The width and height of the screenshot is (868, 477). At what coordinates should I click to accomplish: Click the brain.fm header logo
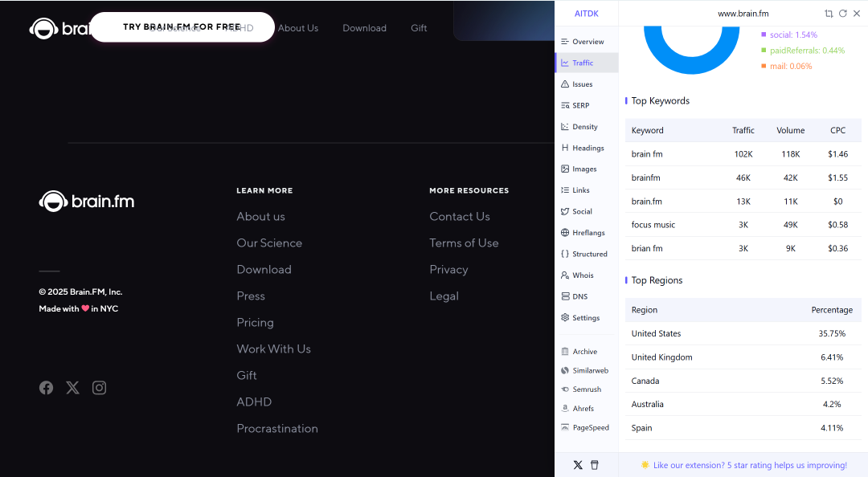click(x=59, y=28)
